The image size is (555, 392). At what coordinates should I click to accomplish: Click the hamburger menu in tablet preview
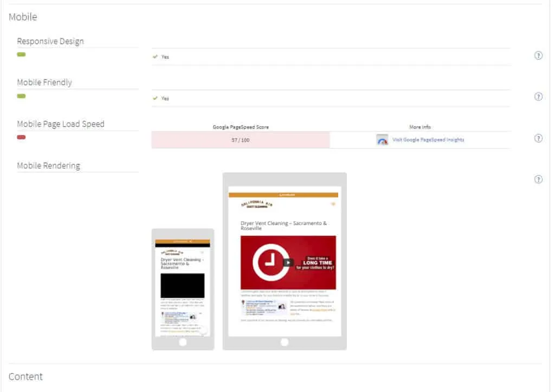pos(333,204)
